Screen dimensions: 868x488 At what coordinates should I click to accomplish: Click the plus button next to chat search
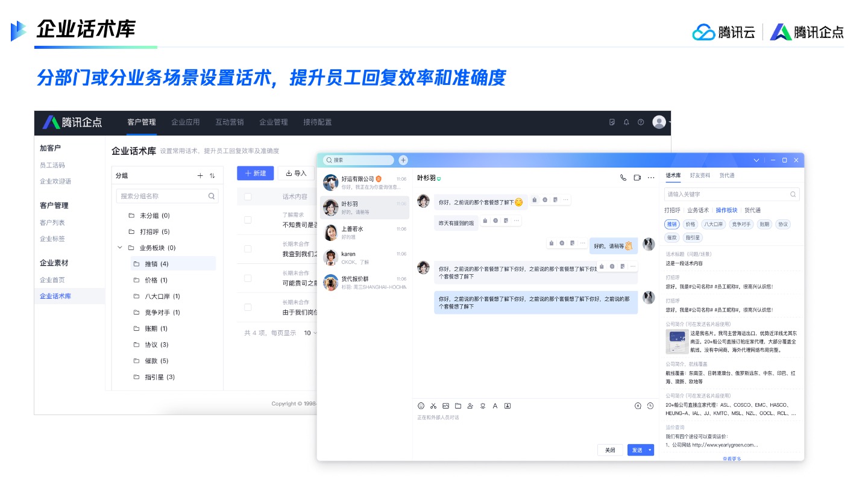pyautogui.click(x=403, y=160)
